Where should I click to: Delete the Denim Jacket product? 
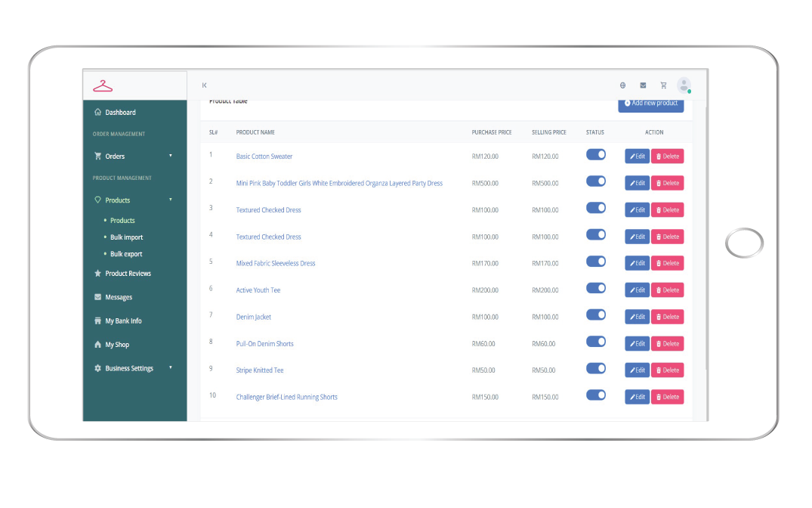667,317
